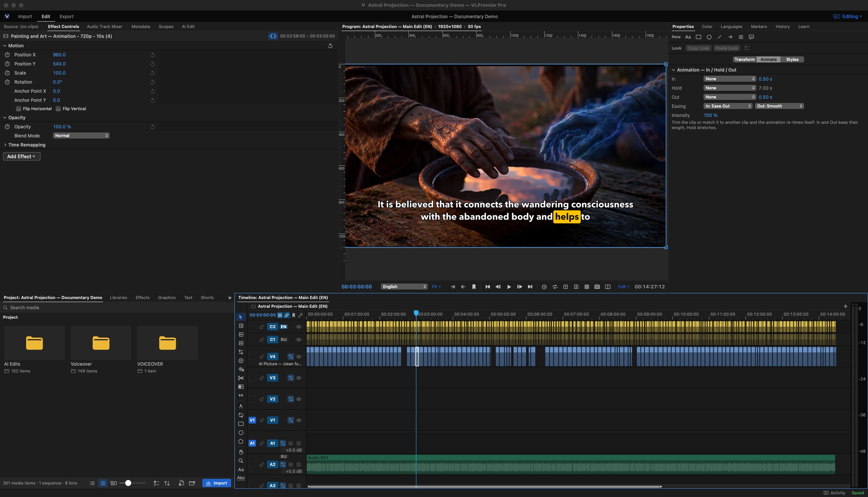Open the English language dropdown

[404, 287]
